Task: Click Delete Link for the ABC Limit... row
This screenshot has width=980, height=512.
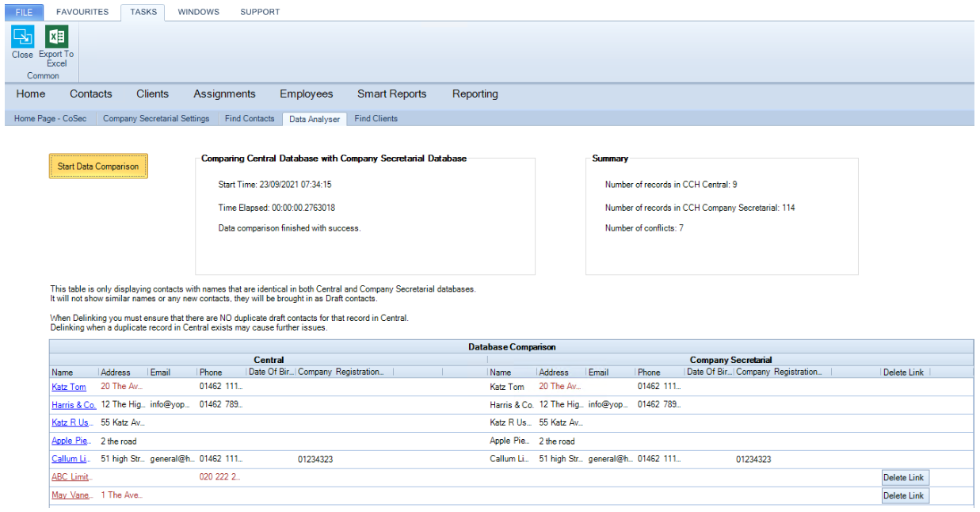Action: pyautogui.click(x=904, y=478)
